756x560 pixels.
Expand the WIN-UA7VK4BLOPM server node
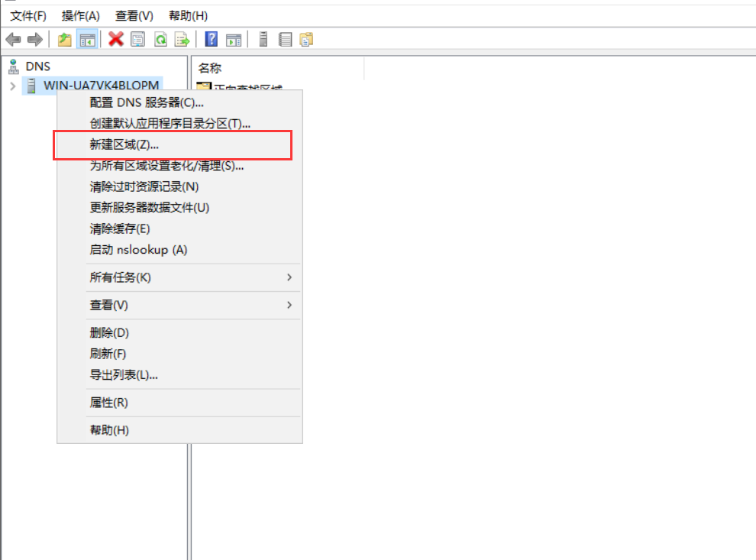pos(13,86)
